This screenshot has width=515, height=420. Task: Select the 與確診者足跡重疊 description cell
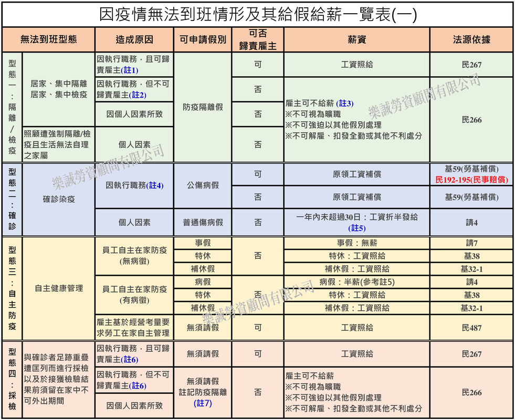tap(59, 379)
